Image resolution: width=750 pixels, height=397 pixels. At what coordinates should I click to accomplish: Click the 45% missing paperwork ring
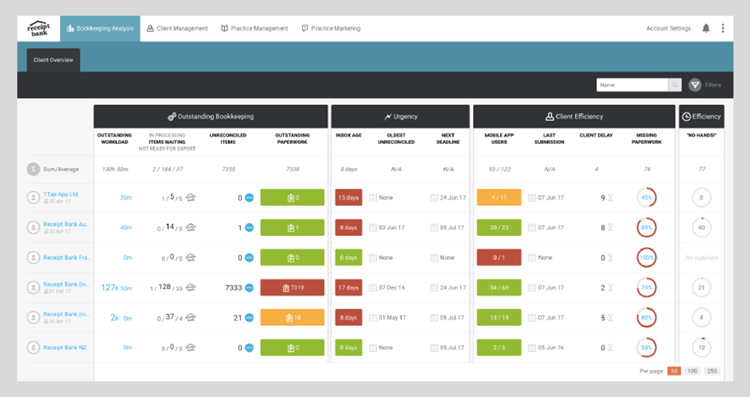point(647,198)
